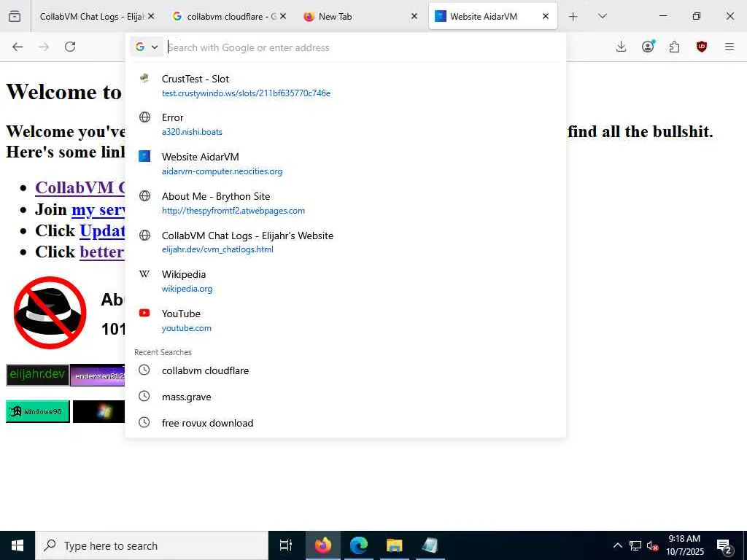Open the clock showing 9:18 AM
This screenshot has width=747, height=560.
(684, 545)
